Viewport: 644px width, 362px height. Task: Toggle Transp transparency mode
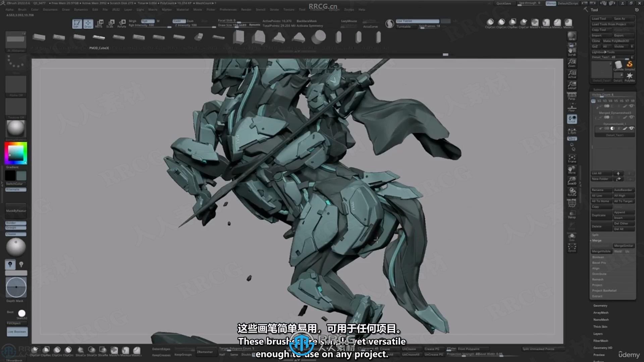[572, 215]
